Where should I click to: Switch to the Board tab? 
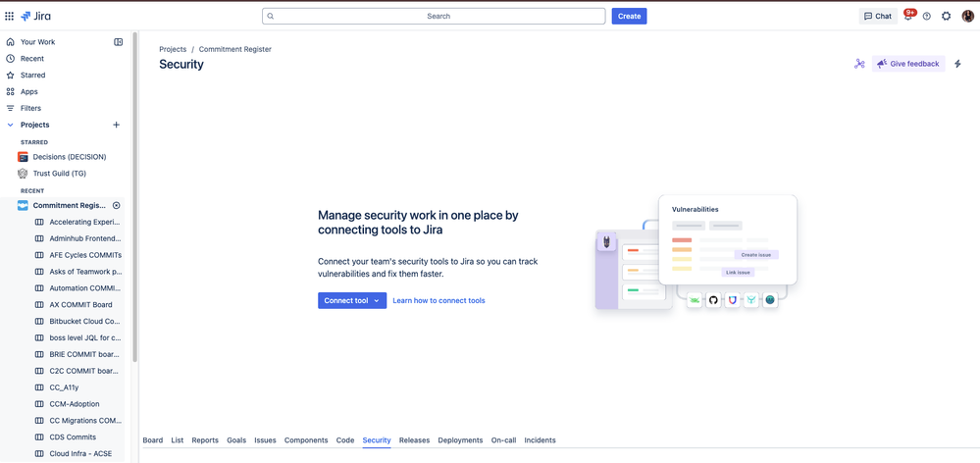pos(152,440)
